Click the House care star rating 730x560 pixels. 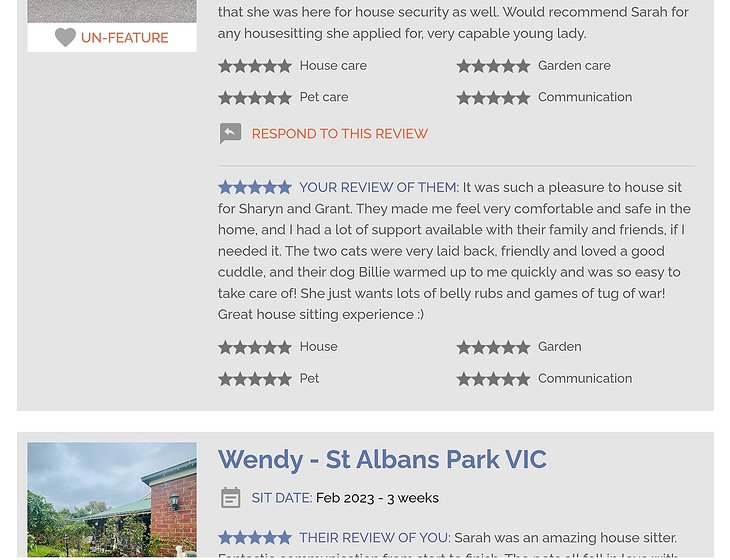pos(255,66)
